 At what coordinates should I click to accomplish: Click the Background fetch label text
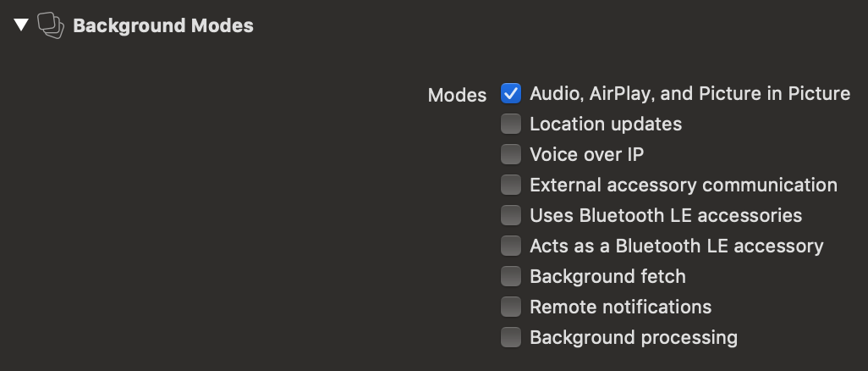[607, 276]
